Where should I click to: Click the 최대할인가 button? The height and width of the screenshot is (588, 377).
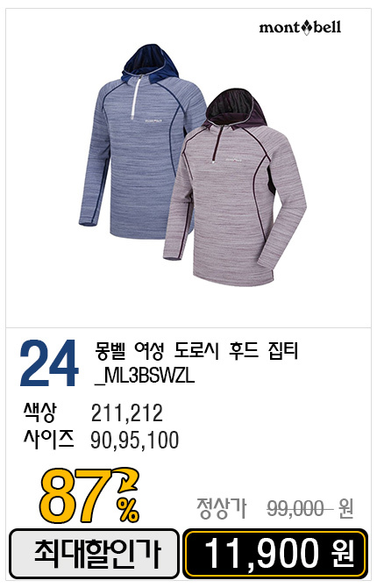[x=94, y=554]
